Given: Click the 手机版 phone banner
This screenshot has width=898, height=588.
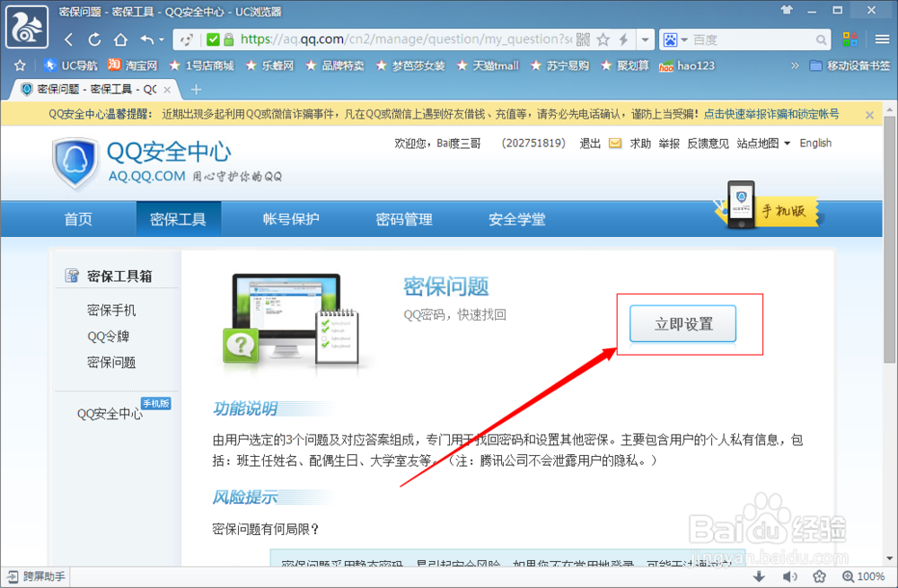Looking at the screenshot, I should tap(769, 206).
